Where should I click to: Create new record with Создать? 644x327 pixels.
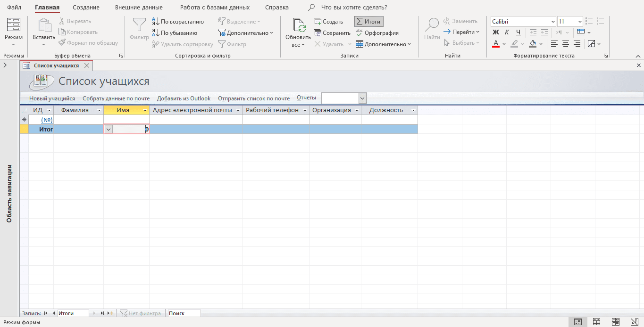[328, 22]
